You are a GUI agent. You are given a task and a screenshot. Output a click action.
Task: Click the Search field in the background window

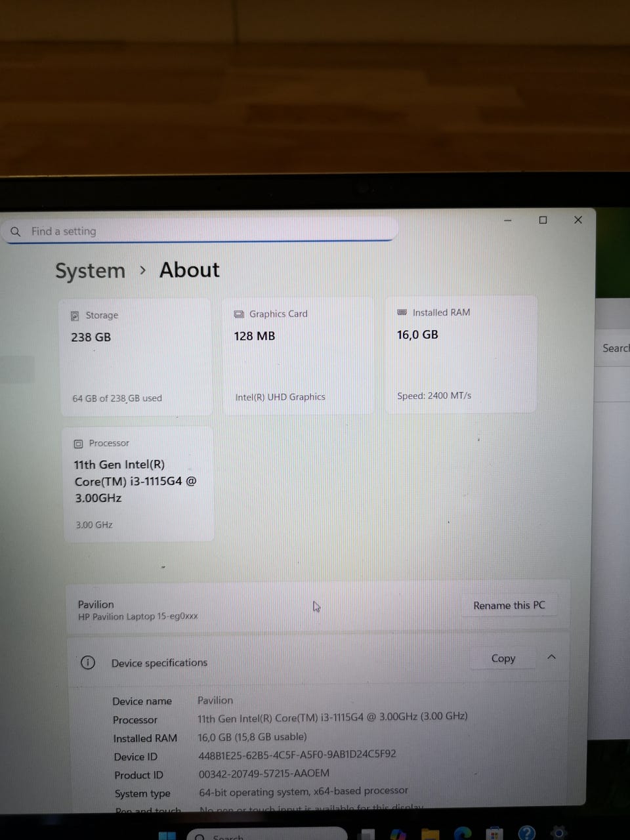613,348
